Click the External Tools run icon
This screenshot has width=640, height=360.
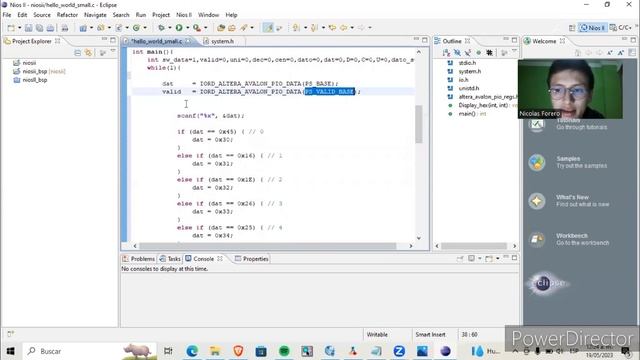point(197,28)
